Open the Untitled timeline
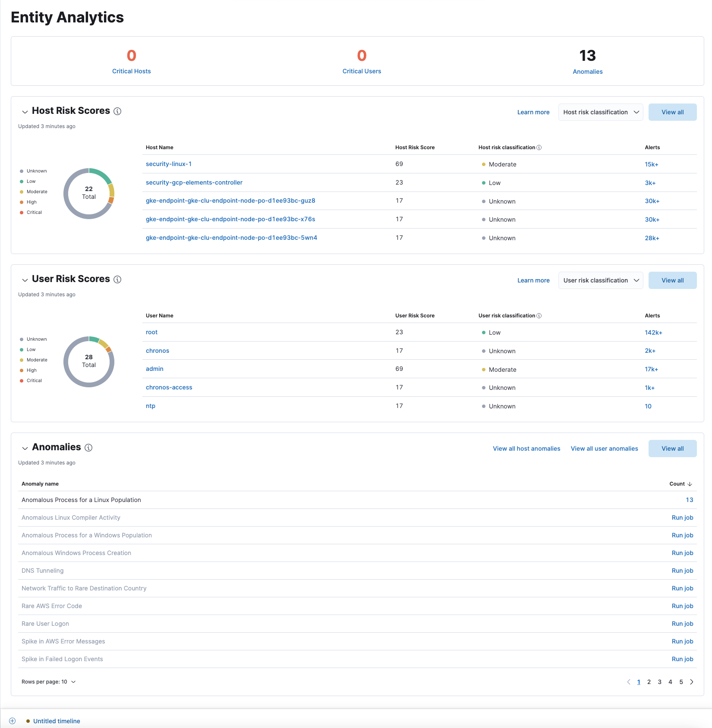Screen dimensions: 712x728 click(x=57, y=721)
